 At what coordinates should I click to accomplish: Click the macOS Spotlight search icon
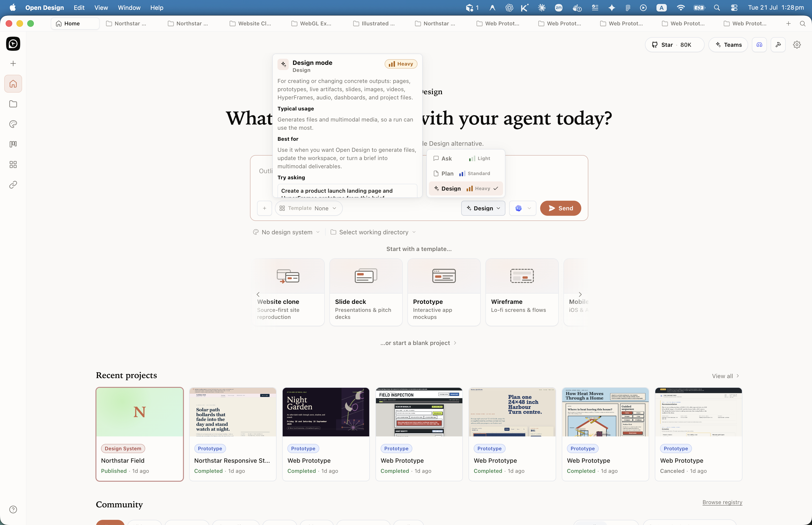(717, 8)
